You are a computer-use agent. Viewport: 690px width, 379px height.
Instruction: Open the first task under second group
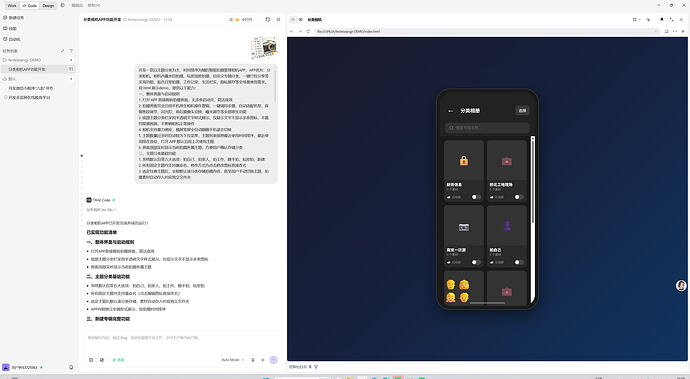pos(31,88)
